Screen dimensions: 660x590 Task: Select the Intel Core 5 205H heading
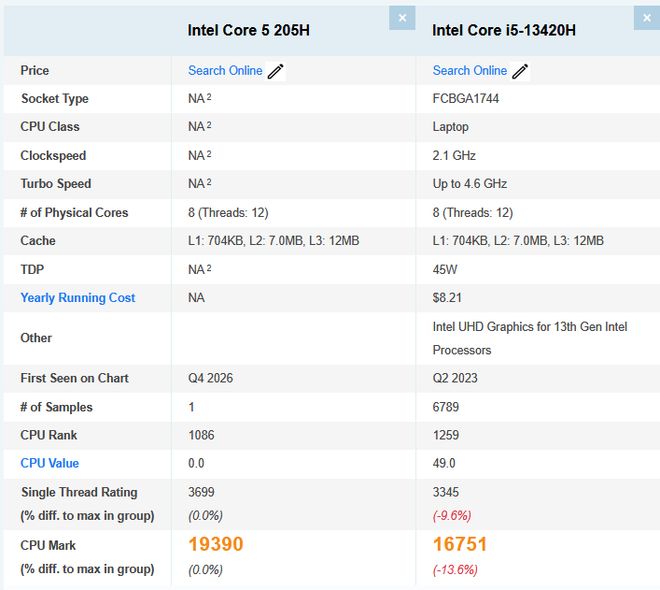coord(249,30)
